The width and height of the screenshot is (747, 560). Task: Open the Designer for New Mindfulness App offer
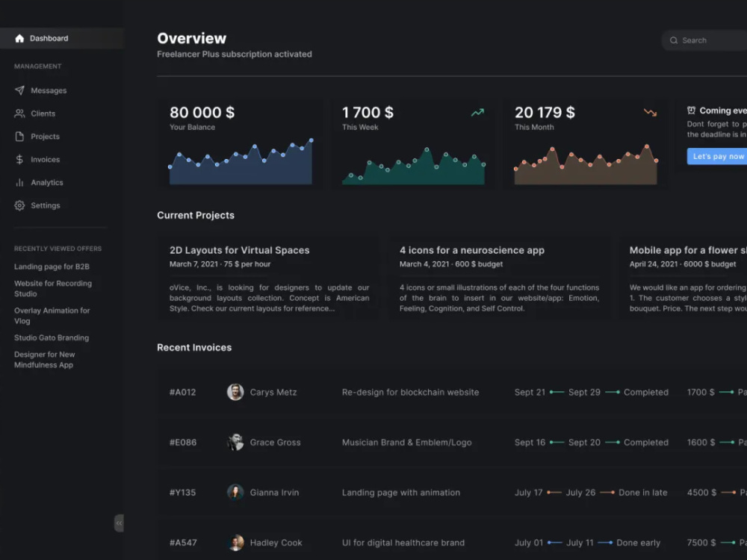pos(44,360)
